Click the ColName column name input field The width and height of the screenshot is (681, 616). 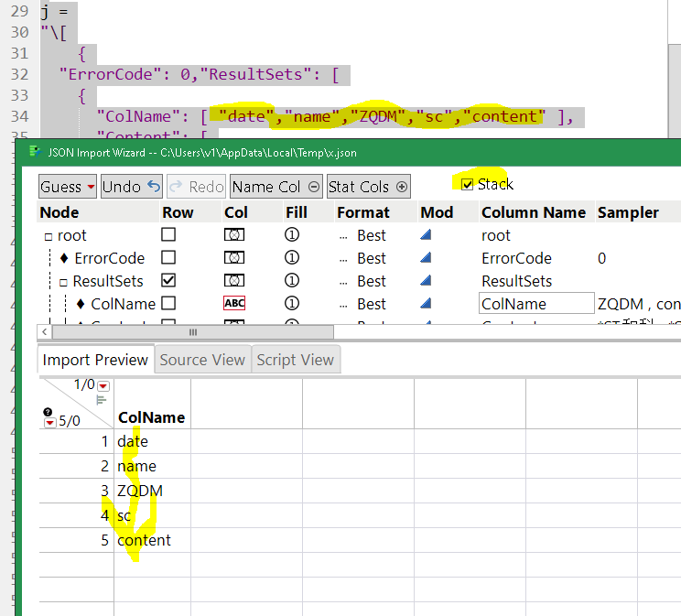536,304
